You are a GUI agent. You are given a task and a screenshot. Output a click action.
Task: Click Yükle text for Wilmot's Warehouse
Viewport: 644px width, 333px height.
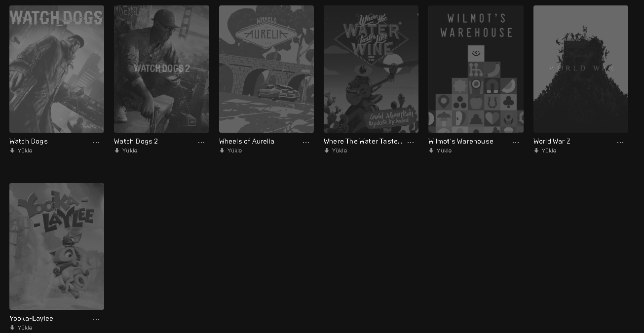point(444,150)
